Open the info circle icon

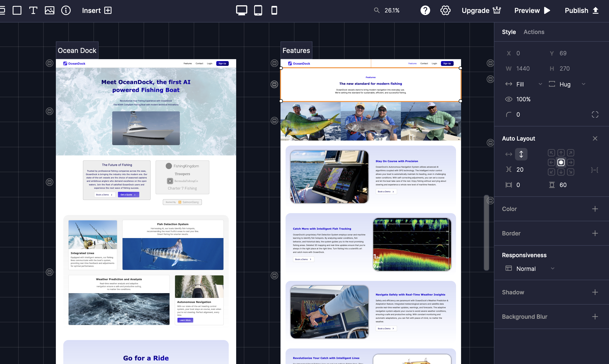(x=66, y=10)
